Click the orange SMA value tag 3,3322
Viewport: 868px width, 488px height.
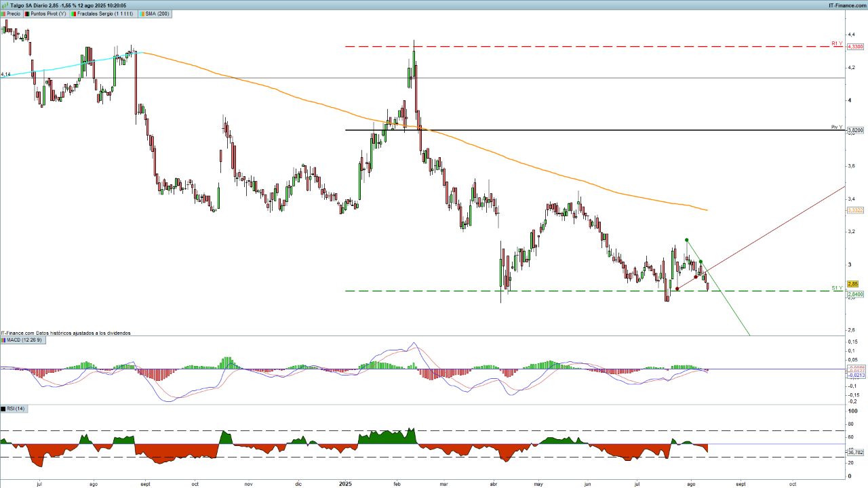[x=855, y=211]
